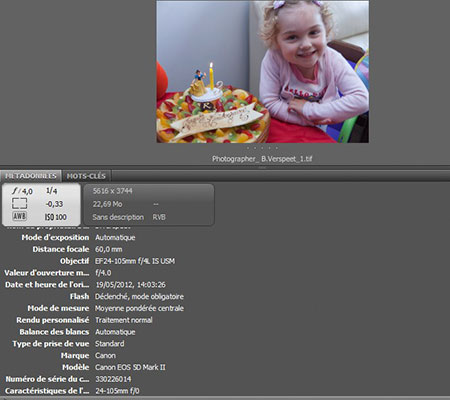Click the Moyenne pondérée centrale value

pyautogui.click(x=139, y=308)
